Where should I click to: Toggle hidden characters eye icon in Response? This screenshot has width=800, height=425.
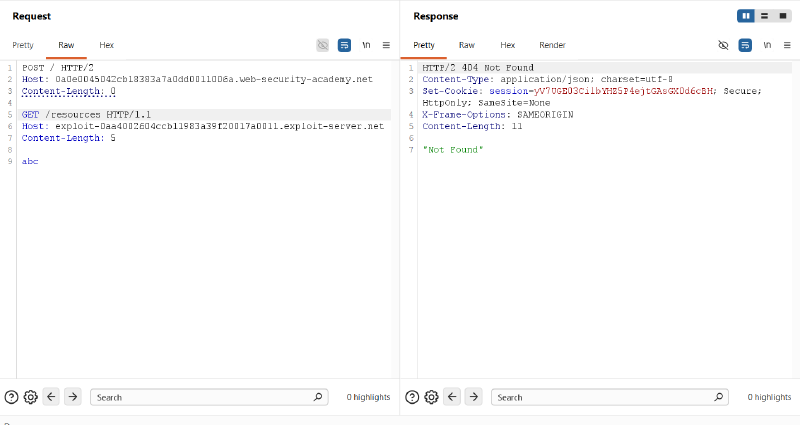point(723,45)
